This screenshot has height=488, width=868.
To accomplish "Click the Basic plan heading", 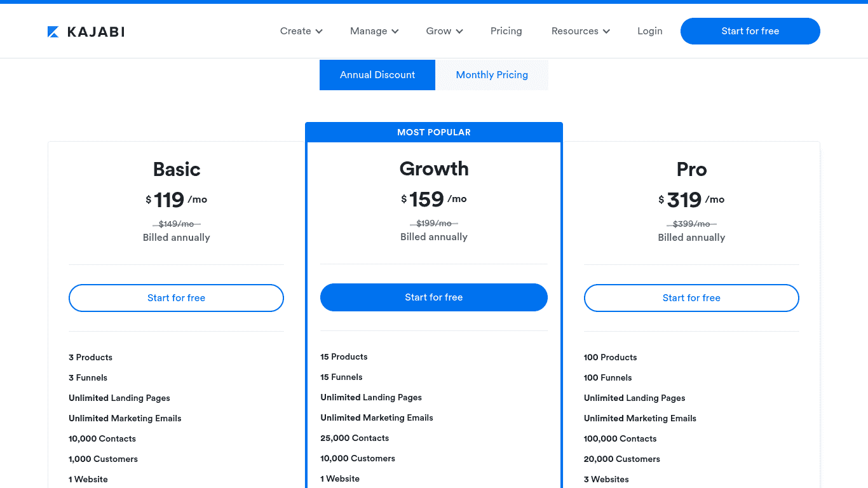I will [x=177, y=169].
